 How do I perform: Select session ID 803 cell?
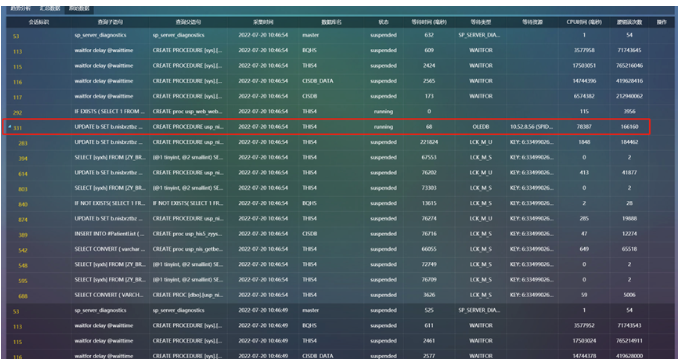click(23, 189)
